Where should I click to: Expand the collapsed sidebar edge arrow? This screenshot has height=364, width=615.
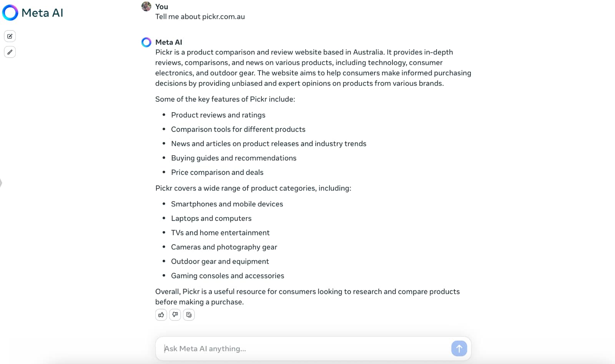click(x=1, y=183)
